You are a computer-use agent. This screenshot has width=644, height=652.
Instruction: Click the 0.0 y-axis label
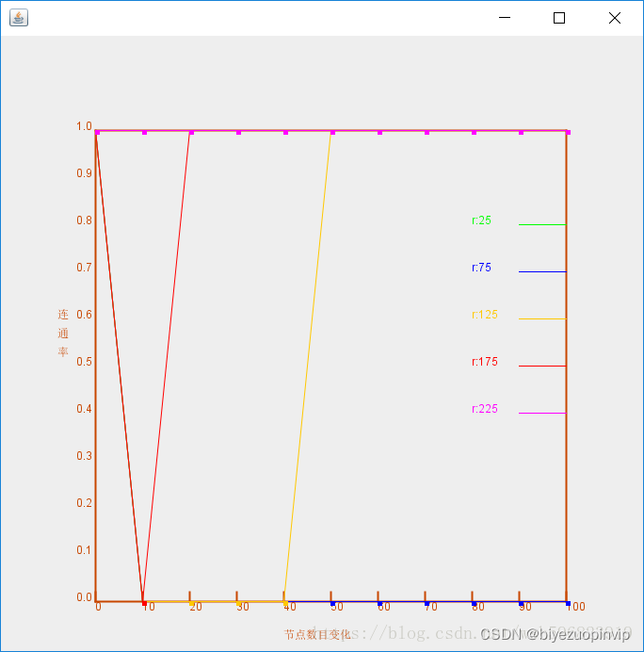point(84,597)
